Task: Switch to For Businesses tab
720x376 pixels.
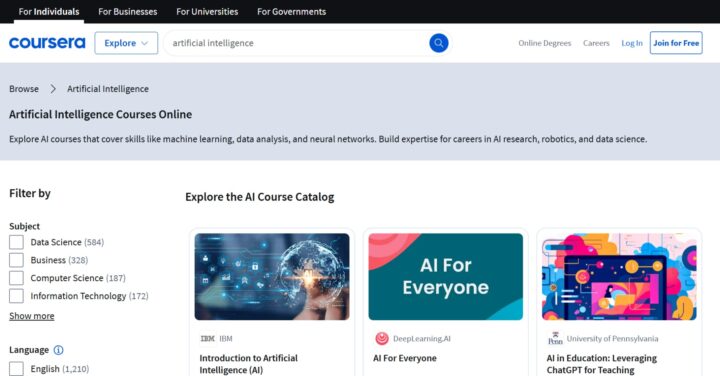Action: (128, 11)
